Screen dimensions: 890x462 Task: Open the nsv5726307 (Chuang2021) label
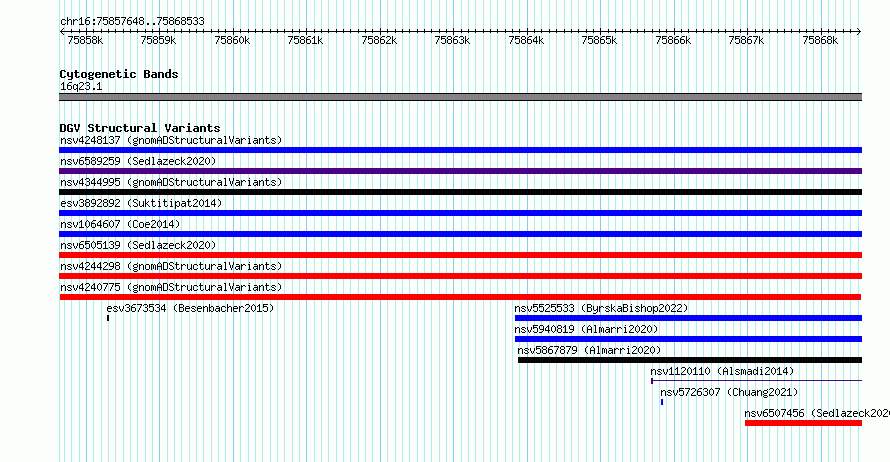pos(729,392)
